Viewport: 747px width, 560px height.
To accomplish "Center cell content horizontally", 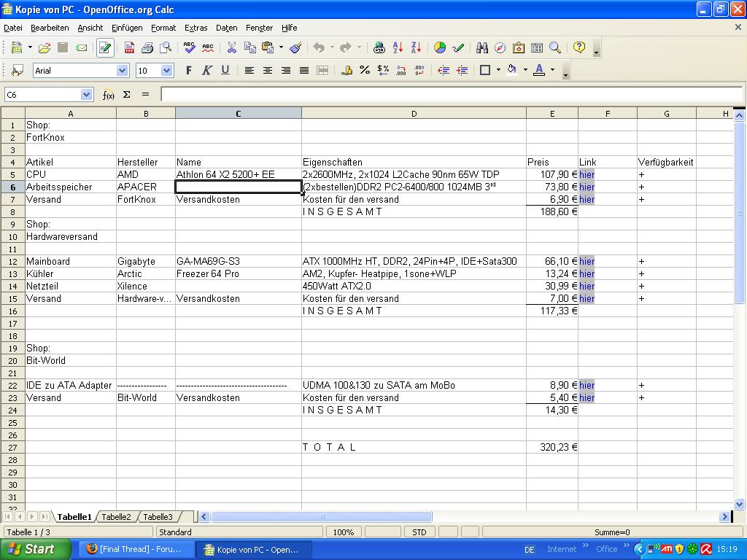I will coord(267,71).
